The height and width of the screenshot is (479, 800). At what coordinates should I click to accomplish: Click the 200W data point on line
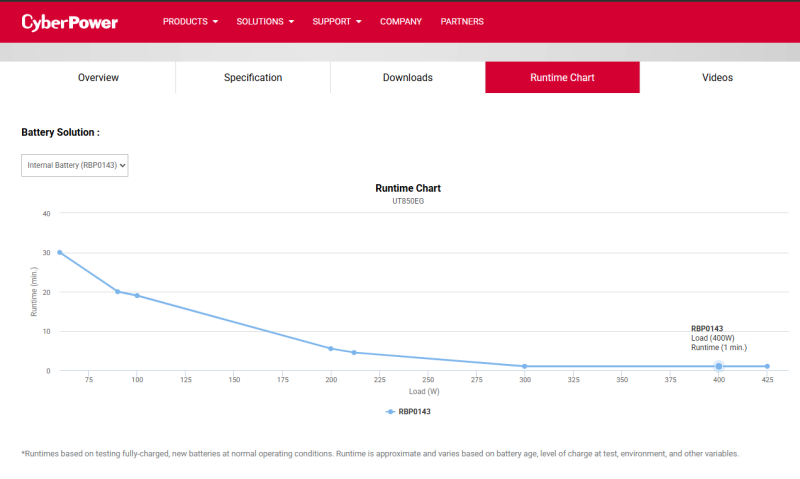point(331,348)
